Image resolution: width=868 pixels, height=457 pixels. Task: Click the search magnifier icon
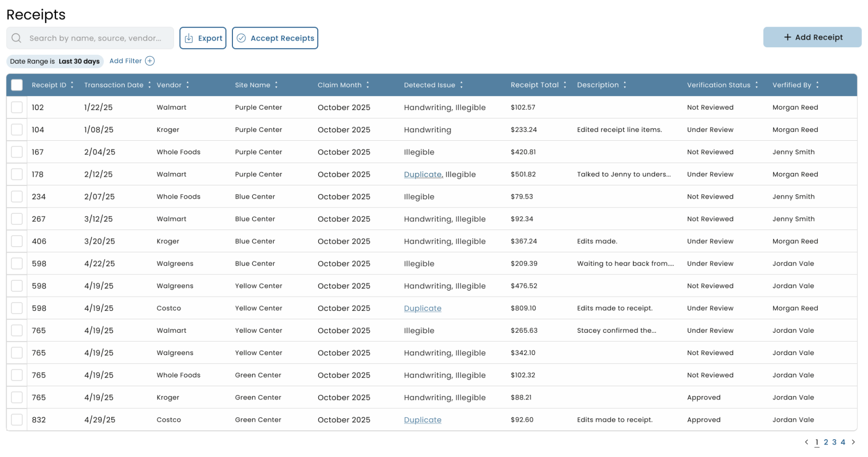point(16,38)
